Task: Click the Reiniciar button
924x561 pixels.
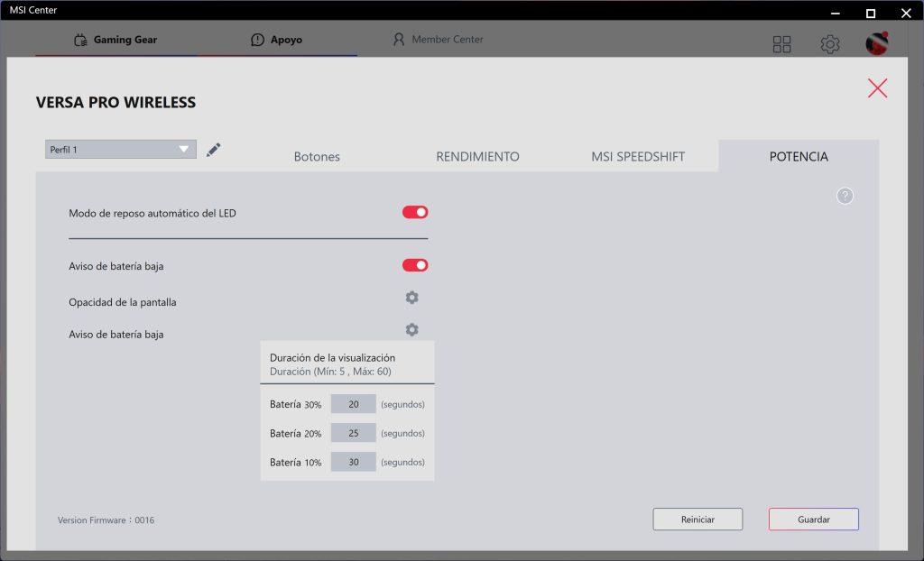Action: 698,520
